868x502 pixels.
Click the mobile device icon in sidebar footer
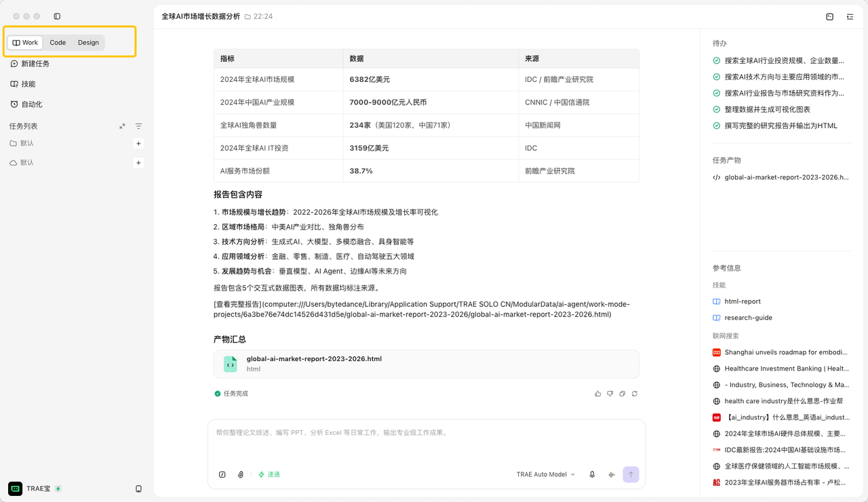point(138,488)
